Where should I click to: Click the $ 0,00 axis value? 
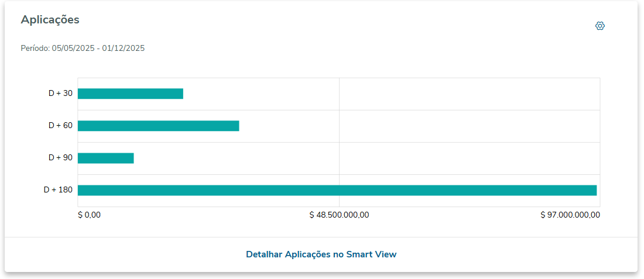click(89, 215)
